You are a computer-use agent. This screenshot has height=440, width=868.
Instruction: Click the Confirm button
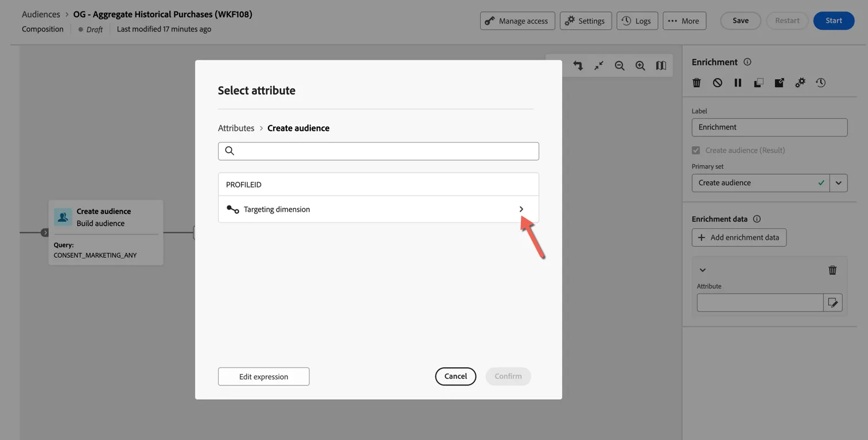coord(508,376)
